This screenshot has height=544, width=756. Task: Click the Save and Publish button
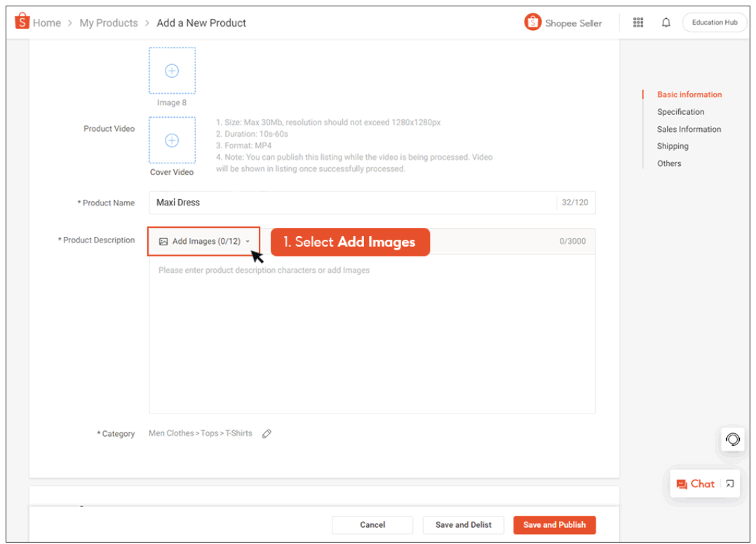coord(554,524)
